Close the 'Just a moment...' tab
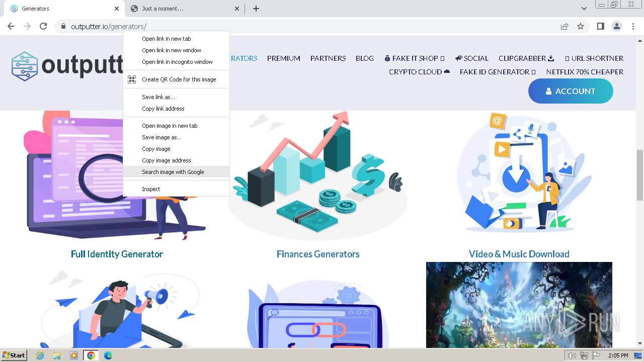The height and width of the screenshot is (362, 644). click(x=237, y=9)
